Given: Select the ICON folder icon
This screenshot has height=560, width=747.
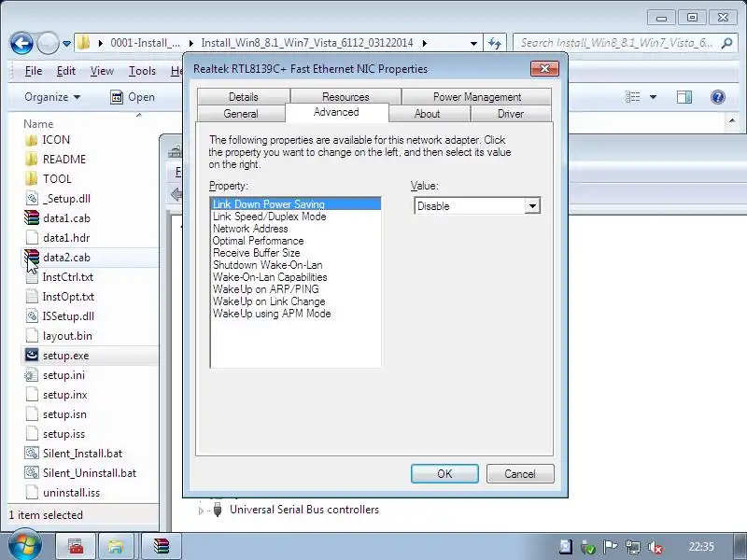Looking at the screenshot, I should click(x=32, y=140).
